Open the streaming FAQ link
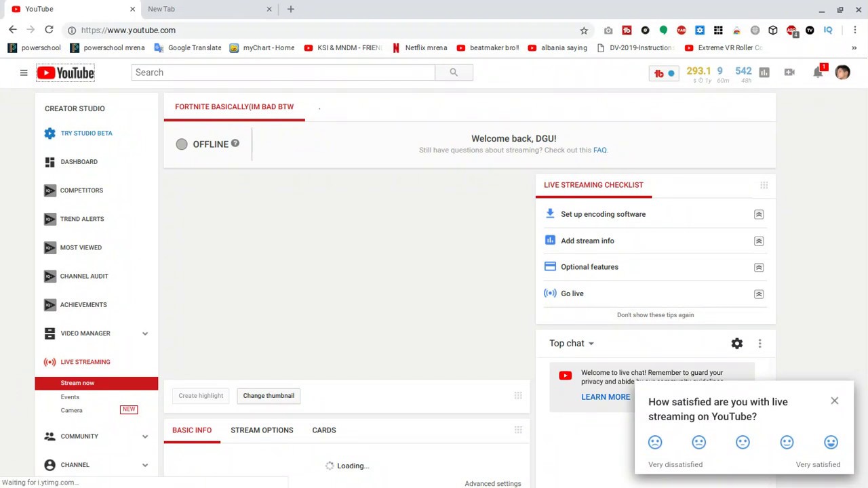The width and height of the screenshot is (868, 488). pyautogui.click(x=600, y=150)
